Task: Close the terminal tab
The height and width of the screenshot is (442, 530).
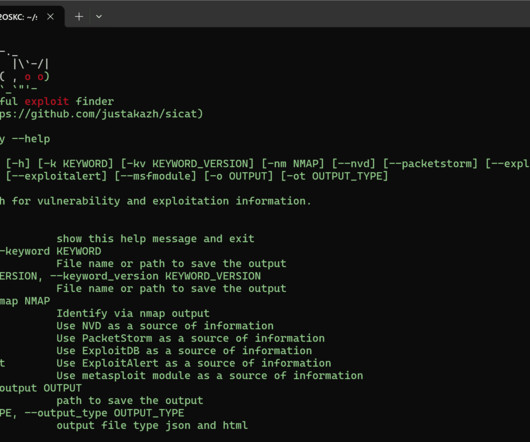Action: click(50, 17)
